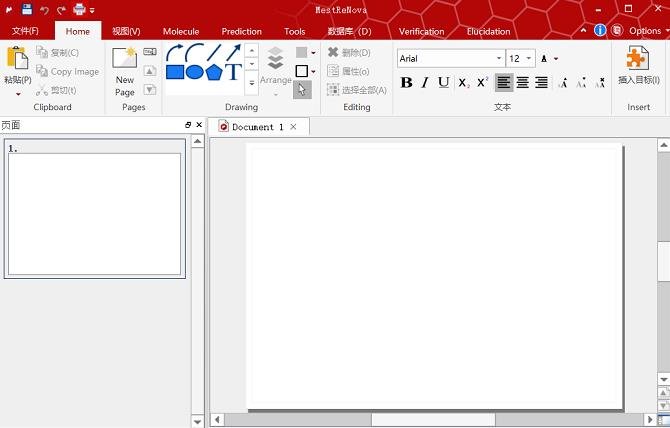Click the save floppy disk icon

tap(27, 9)
